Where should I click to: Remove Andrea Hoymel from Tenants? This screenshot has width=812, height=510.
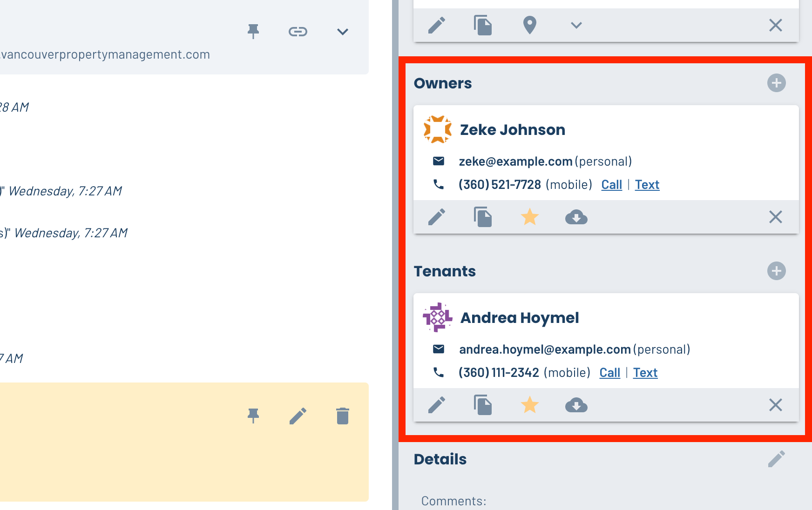776,405
